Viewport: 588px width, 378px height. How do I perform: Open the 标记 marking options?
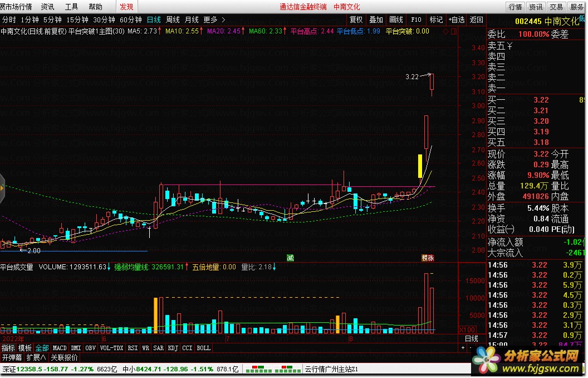coord(436,20)
